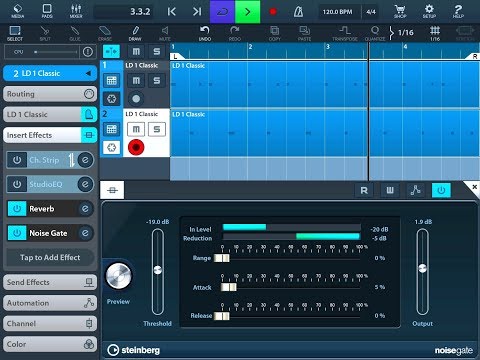Screen dimensions: 480x360
Task: Bypass the Noise Gate insert effect
Action: coord(17,233)
